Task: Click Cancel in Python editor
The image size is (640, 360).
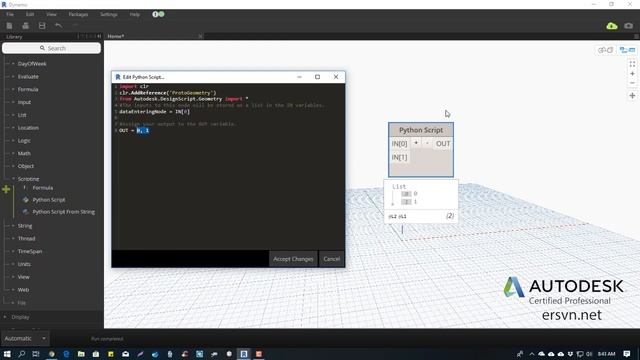Action: coord(331,259)
